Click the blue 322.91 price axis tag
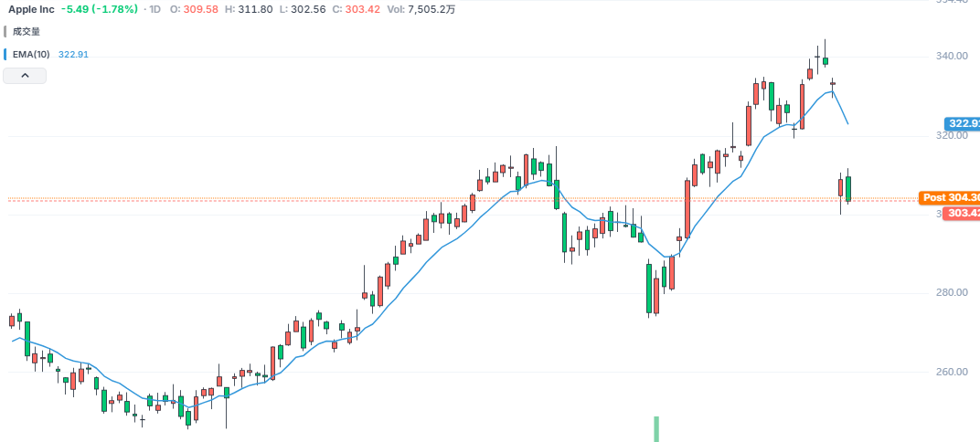980x442 pixels. [963, 123]
